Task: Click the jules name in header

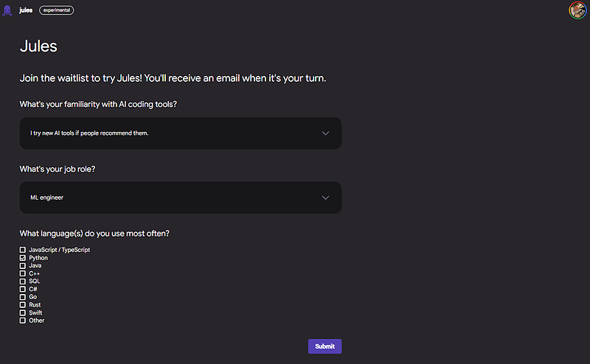Action: [26, 10]
